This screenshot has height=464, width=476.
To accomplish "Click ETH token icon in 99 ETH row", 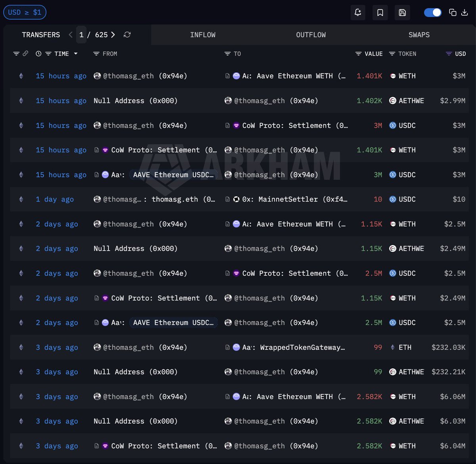I will coord(393,347).
